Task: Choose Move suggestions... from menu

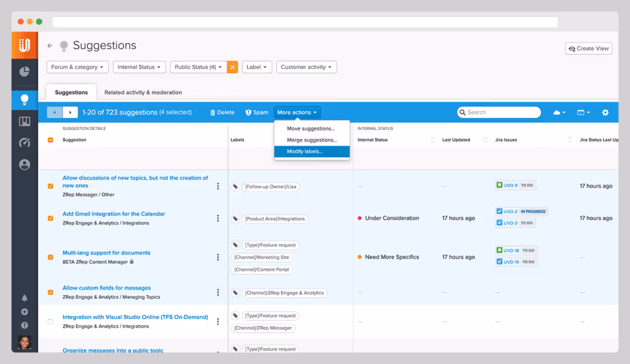Action: click(x=312, y=129)
